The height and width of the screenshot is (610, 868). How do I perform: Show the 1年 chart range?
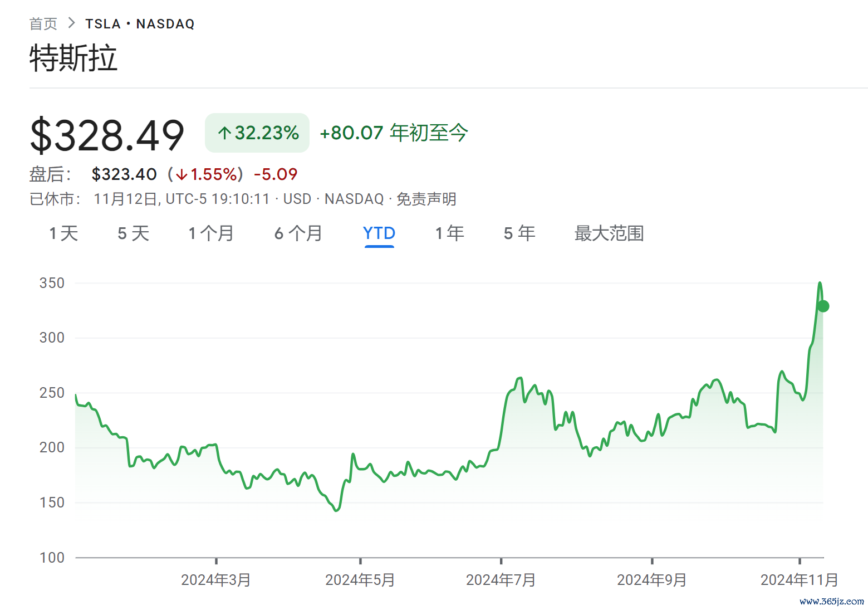pos(450,233)
